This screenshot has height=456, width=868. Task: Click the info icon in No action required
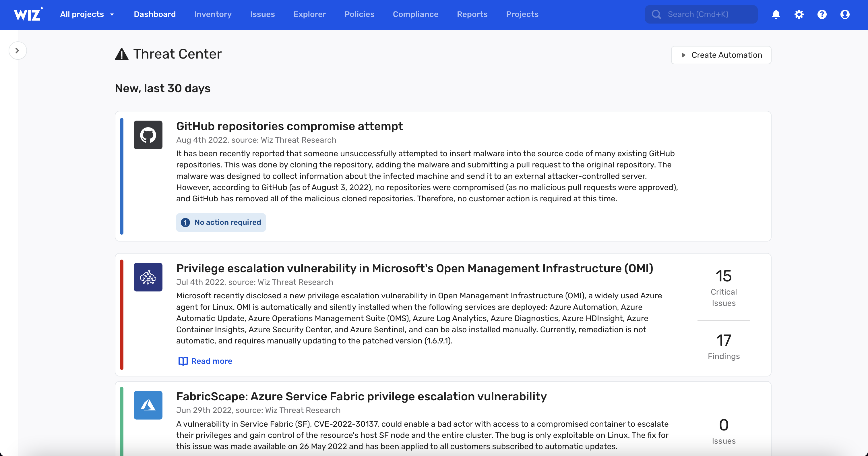[185, 223]
